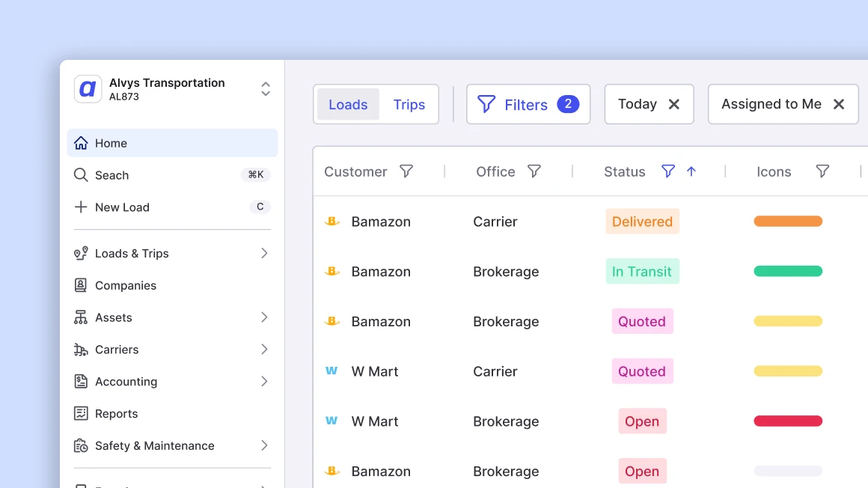Image resolution: width=868 pixels, height=488 pixels.
Task: Click the Safety & Maintenance icon
Action: point(81,446)
